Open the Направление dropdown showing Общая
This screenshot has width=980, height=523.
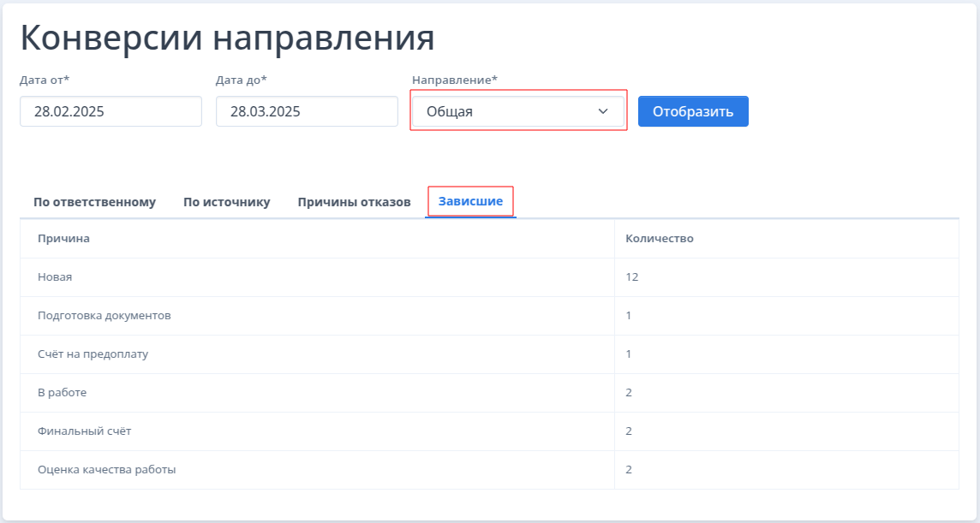518,111
